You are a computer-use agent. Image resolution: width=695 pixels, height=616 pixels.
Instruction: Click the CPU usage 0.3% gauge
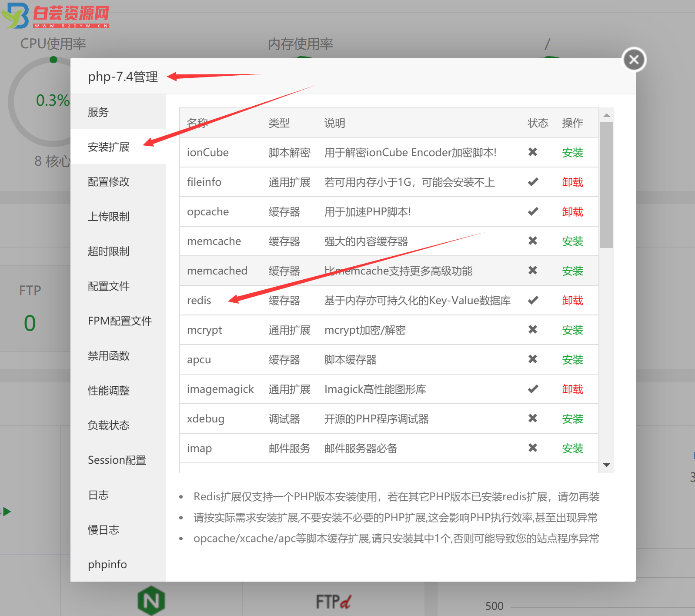(x=53, y=100)
